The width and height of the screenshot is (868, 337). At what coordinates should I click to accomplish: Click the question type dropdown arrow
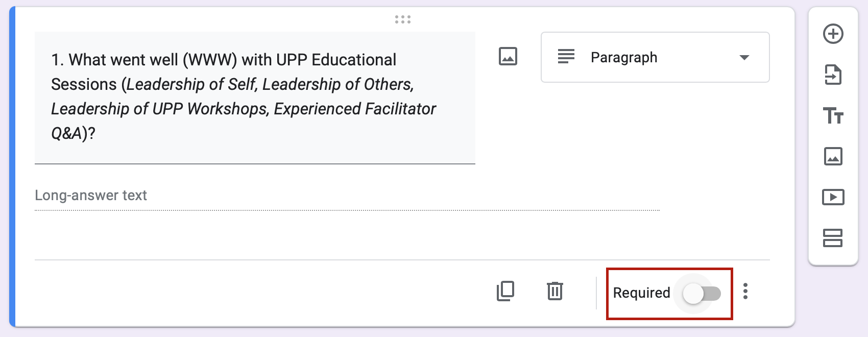pyautogui.click(x=744, y=57)
